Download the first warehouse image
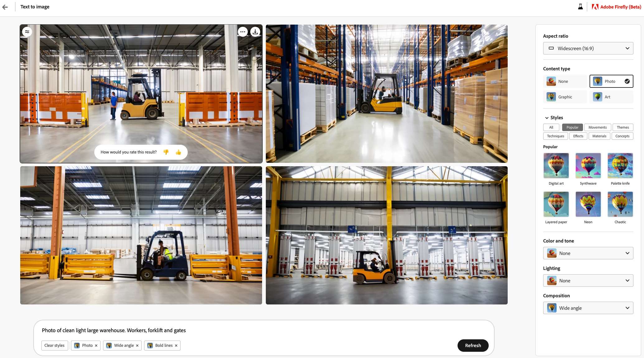The image size is (644, 358). coord(255,32)
